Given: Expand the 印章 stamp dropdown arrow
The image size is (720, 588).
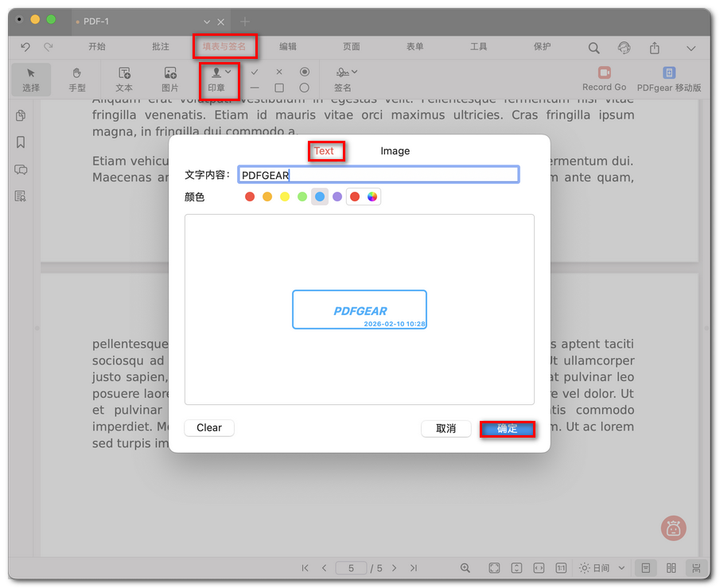Looking at the screenshot, I should [x=228, y=72].
